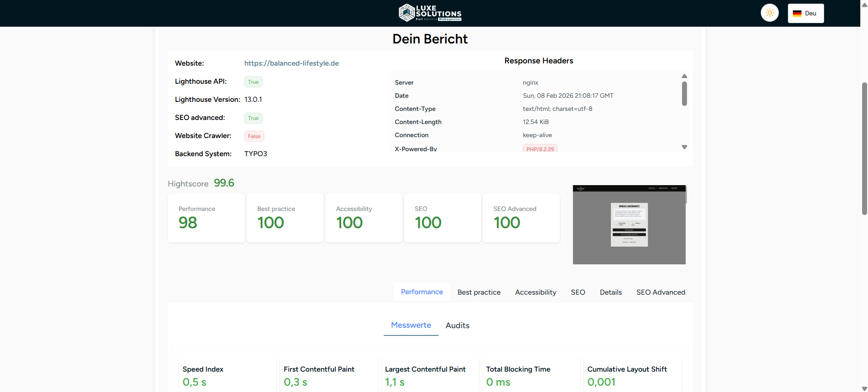The height and width of the screenshot is (392, 868).
Task: Click the page scrollbar down arrow
Action: [x=864, y=388]
